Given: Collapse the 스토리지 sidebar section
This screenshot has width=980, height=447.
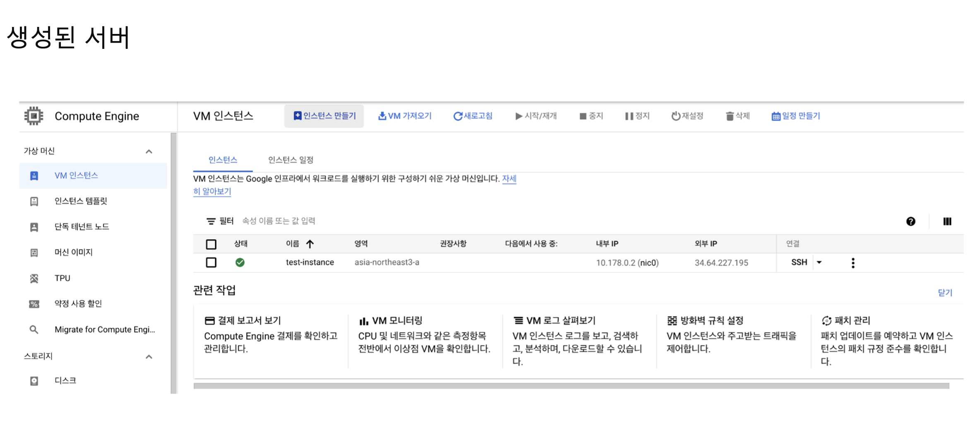Looking at the screenshot, I should pyautogui.click(x=149, y=357).
